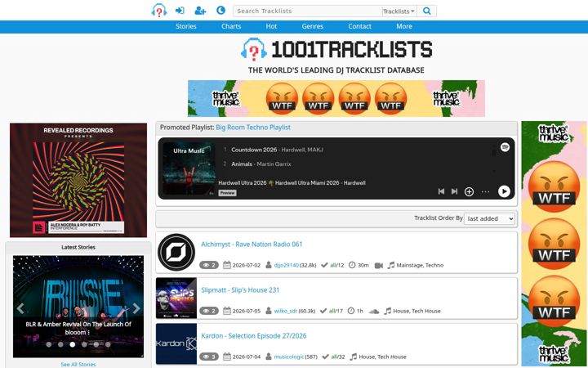Image resolution: width=588 pixels, height=368 pixels.
Task: Open user musicologic profile
Action: click(289, 357)
